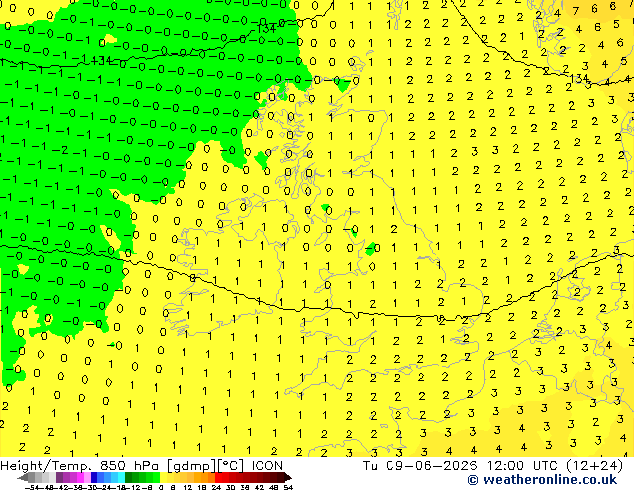Pick the dark green swatch in the legend
Viewport: 634px width, 490px height.
(128, 478)
